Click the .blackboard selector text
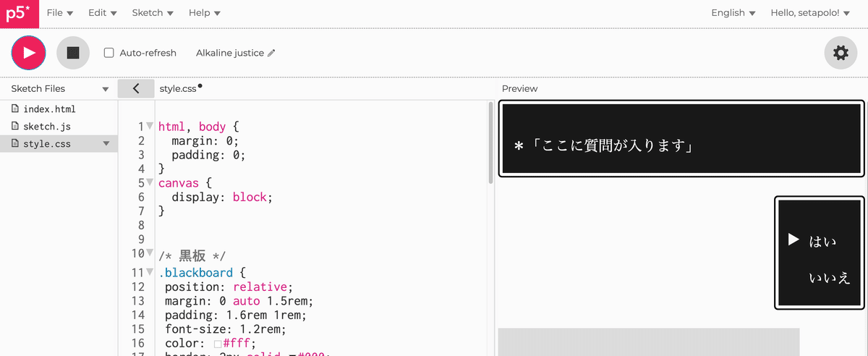The width and height of the screenshot is (868, 356). [x=195, y=273]
